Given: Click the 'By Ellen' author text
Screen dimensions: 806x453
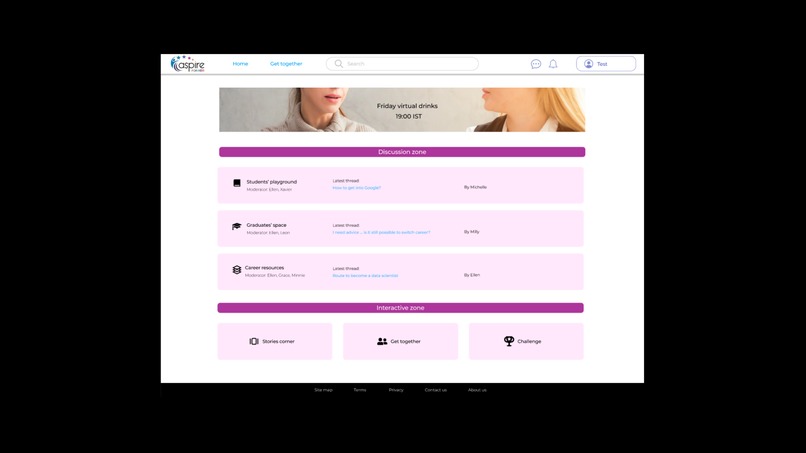Looking at the screenshot, I should [x=472, y=275].
